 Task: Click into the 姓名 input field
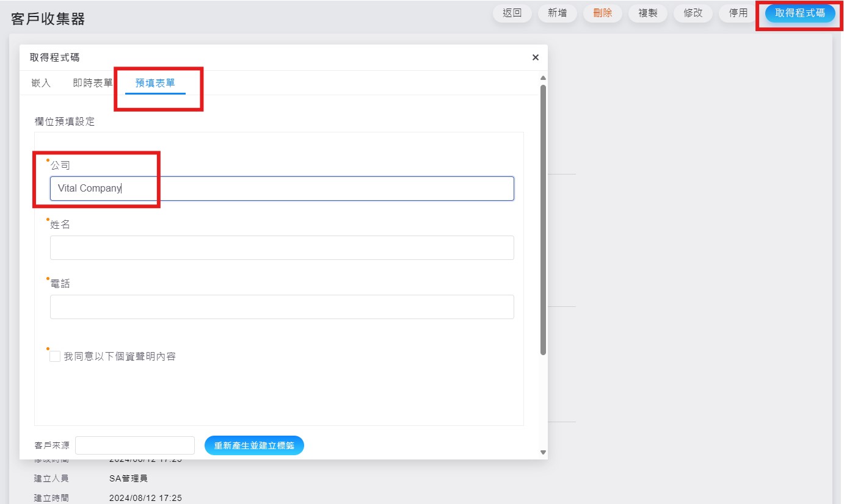(282, 248)
